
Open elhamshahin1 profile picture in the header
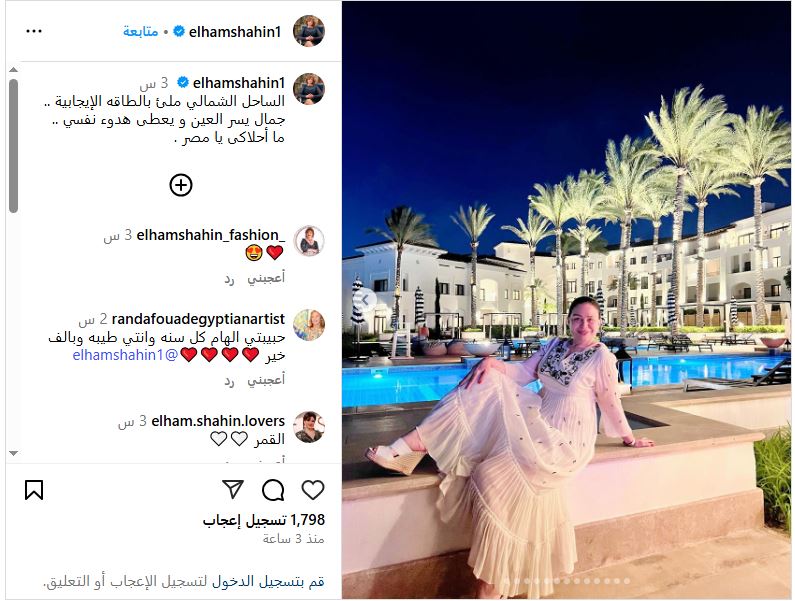point(309,31)
